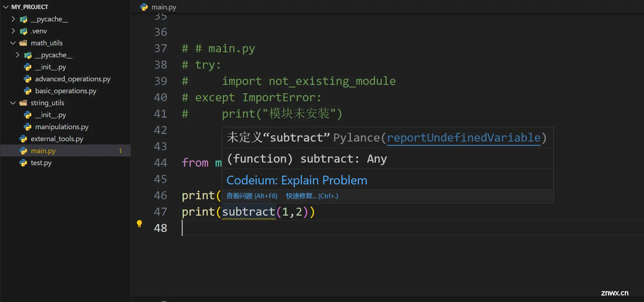Image resolution: width=644 pixels, height=302 pixels.
Task: Open __init__.py under string_utils
Action: pyautogui.click(x=50, y=115)
